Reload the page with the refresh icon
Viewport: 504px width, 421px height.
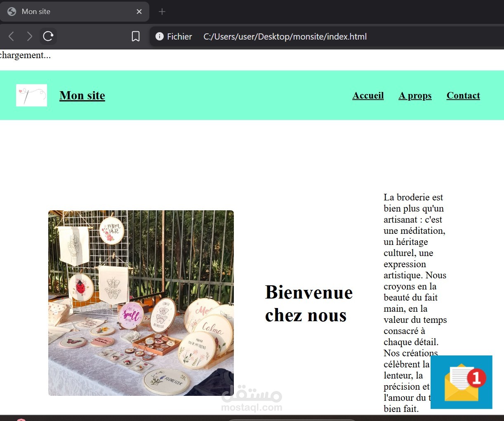(x=48, y=36)
